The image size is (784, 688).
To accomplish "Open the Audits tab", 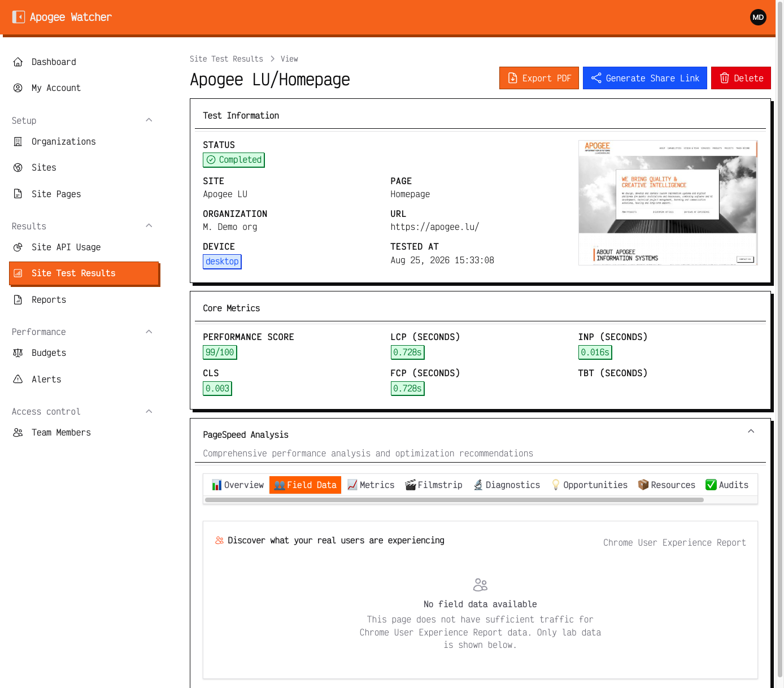I will click(728, 485).
